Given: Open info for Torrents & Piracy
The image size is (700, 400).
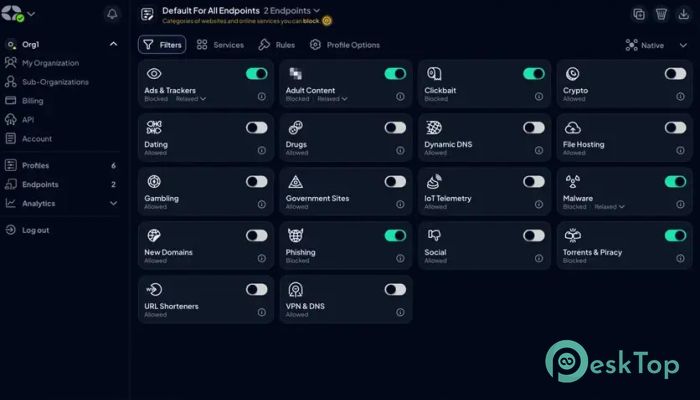Looking at the screenshot, I should tap(680, 258).
